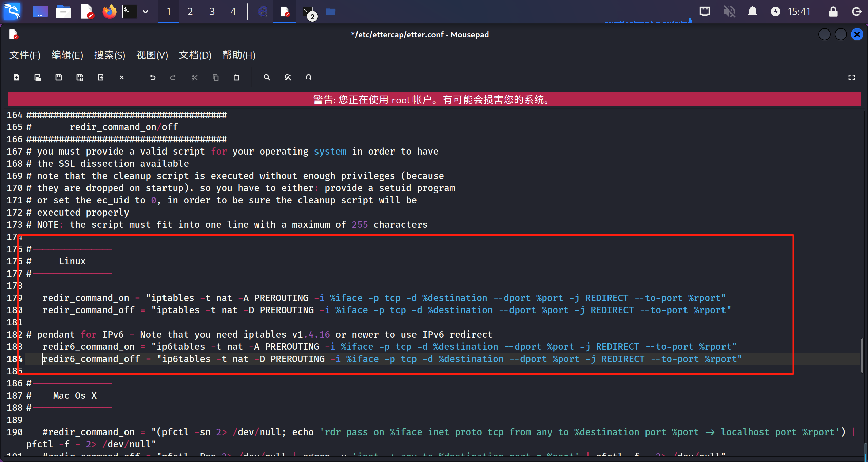Screen dimensions: 868x462
Task: Switch to workspace 3
Action: pos(212,12)
